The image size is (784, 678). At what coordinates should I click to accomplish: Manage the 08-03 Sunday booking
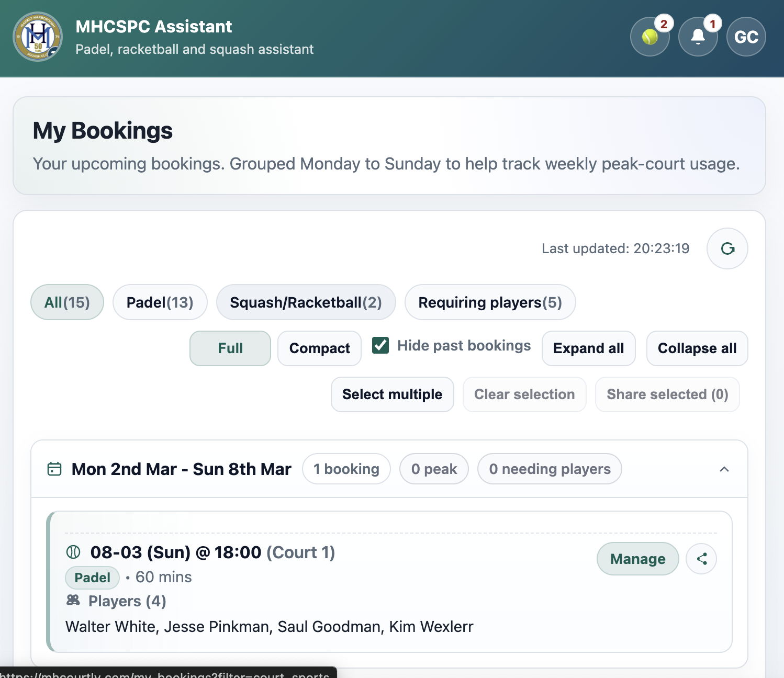pos(637,559)
